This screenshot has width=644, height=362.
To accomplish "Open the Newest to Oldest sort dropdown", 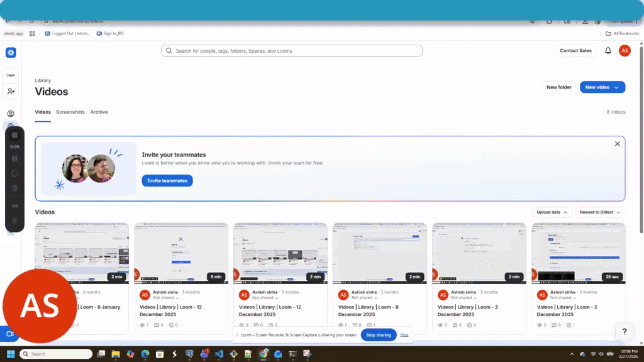I will click(x=599, y=212).
